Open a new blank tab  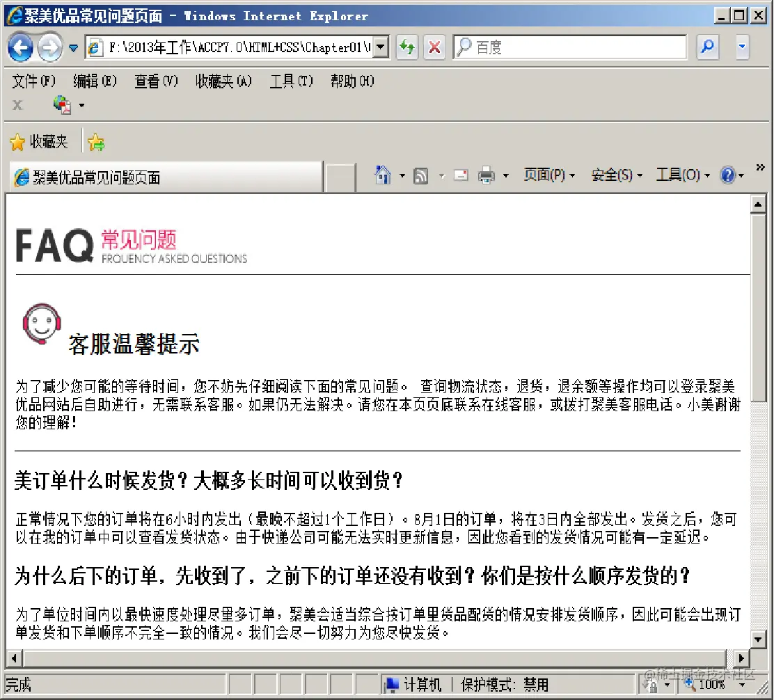340,177
